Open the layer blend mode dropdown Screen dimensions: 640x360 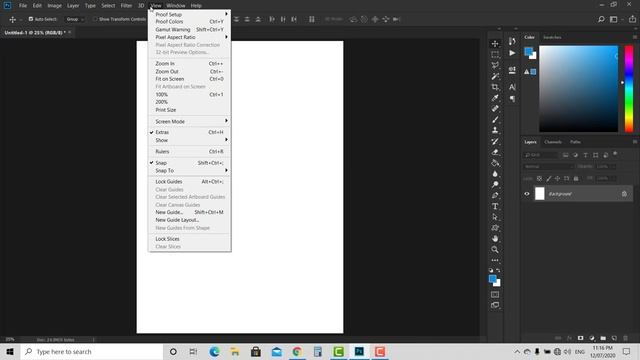pyautogui.click(x=548, y=167)
